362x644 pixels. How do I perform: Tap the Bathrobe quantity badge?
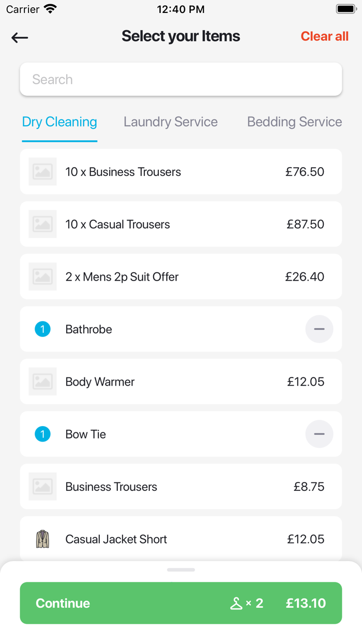(x=42, y=329)
